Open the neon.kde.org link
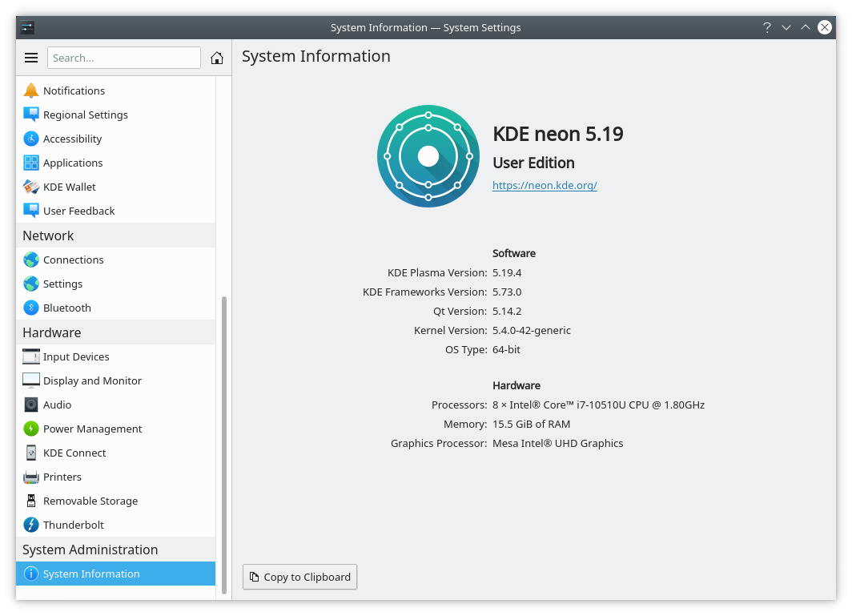852x616 pixels. [x=545, y=185]
